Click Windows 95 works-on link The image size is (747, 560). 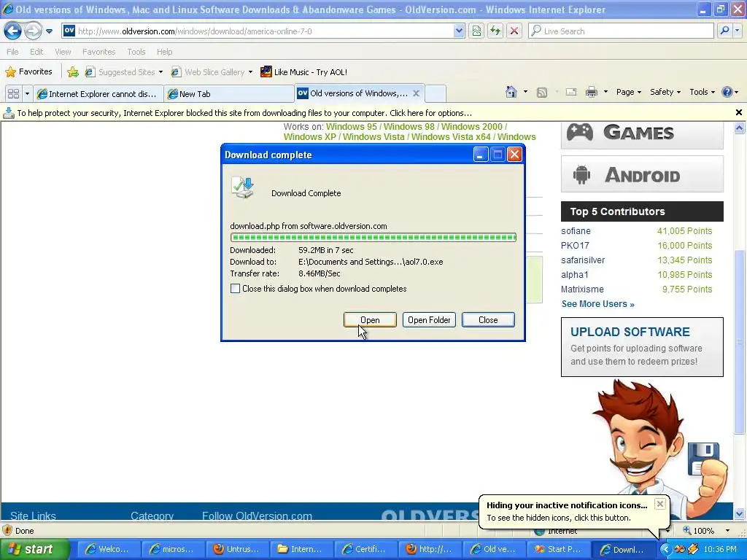pyautogui.click(x=351, y=127)
